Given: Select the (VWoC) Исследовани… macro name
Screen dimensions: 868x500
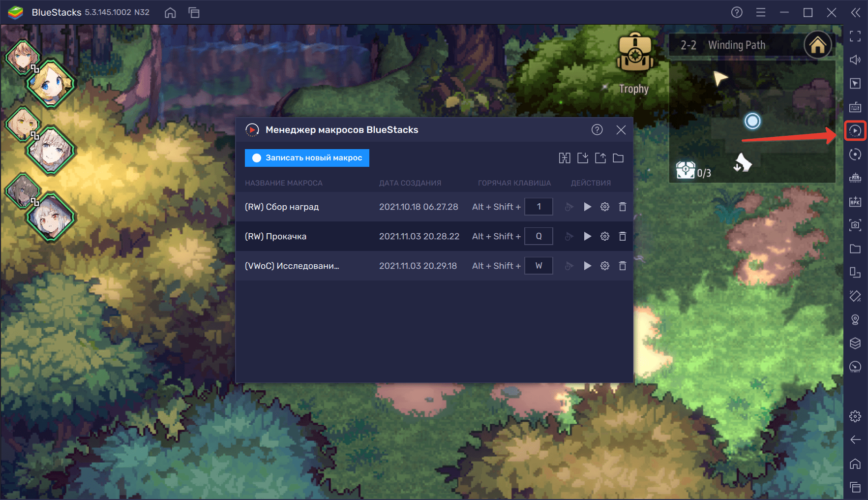Looking at the screenshot, I should tap(292, 266).
